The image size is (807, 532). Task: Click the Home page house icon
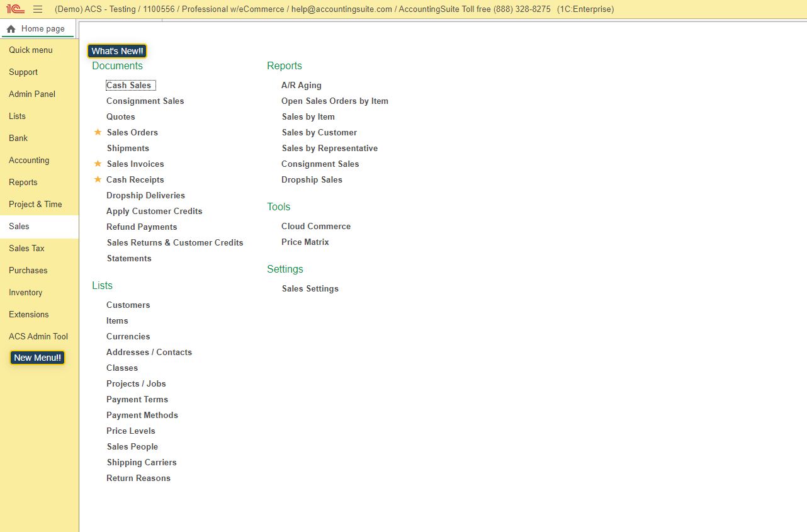pos(11,29)
